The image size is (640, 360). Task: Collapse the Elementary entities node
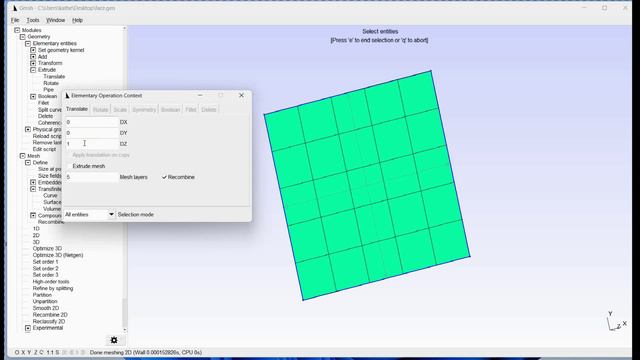coord(28,43)
